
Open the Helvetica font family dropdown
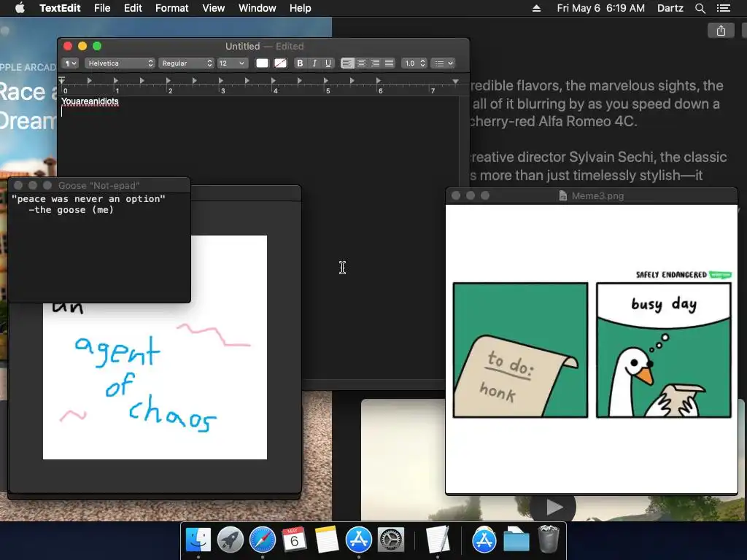[120, 63]
